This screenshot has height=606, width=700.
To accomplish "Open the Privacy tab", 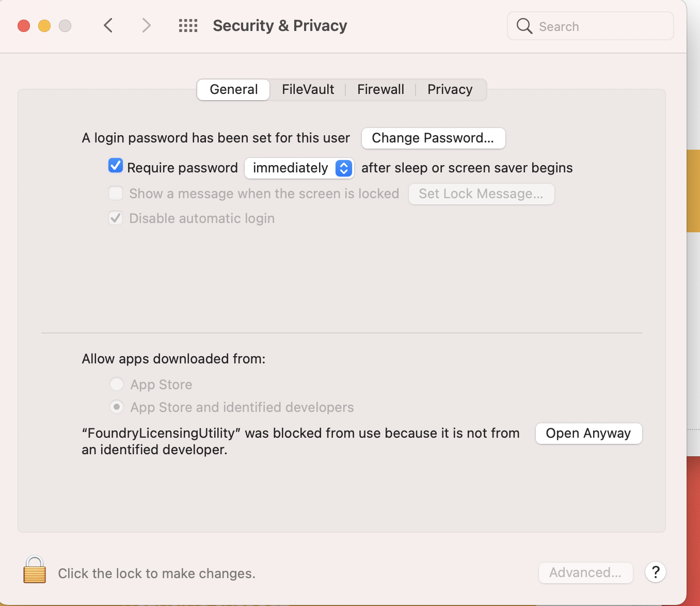I will pos(450,89).
